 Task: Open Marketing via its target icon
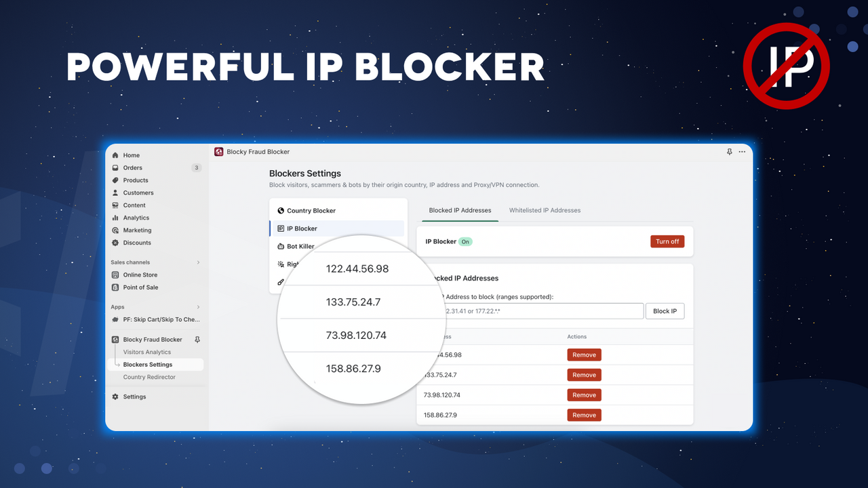coord(115,230)
